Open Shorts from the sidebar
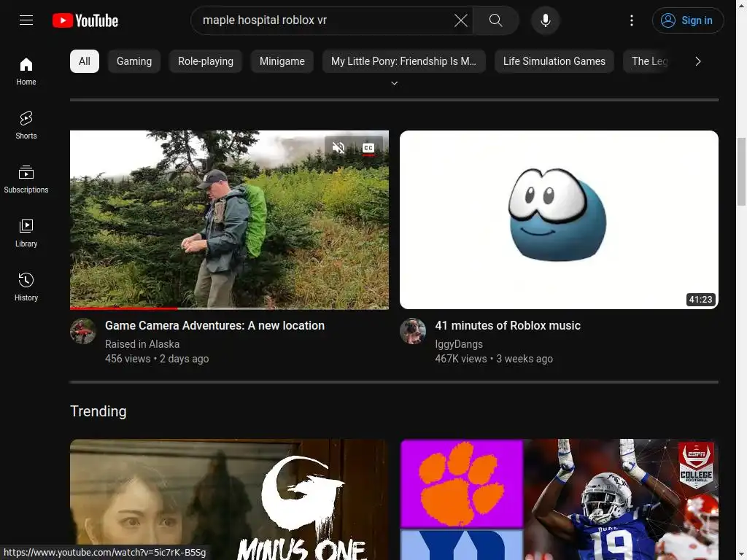 [26, 125]
